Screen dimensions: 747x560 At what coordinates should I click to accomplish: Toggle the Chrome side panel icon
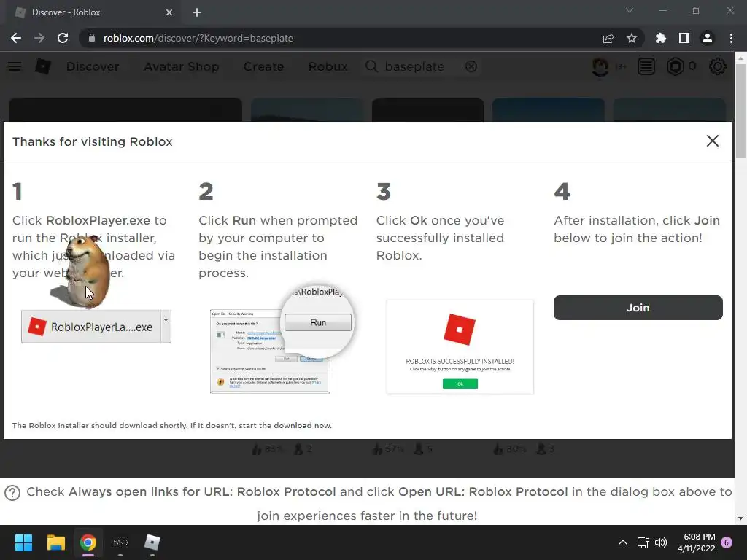(684, 38)
